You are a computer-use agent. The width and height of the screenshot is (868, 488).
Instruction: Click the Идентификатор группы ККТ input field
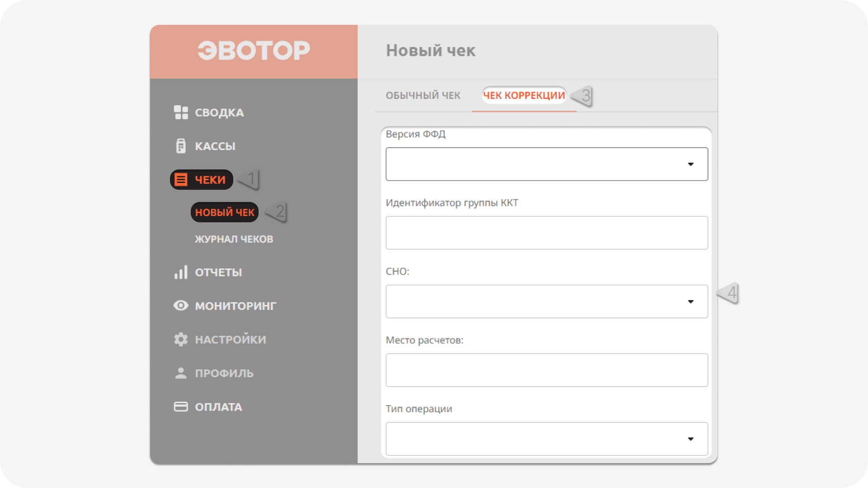(x=547, y=233)
